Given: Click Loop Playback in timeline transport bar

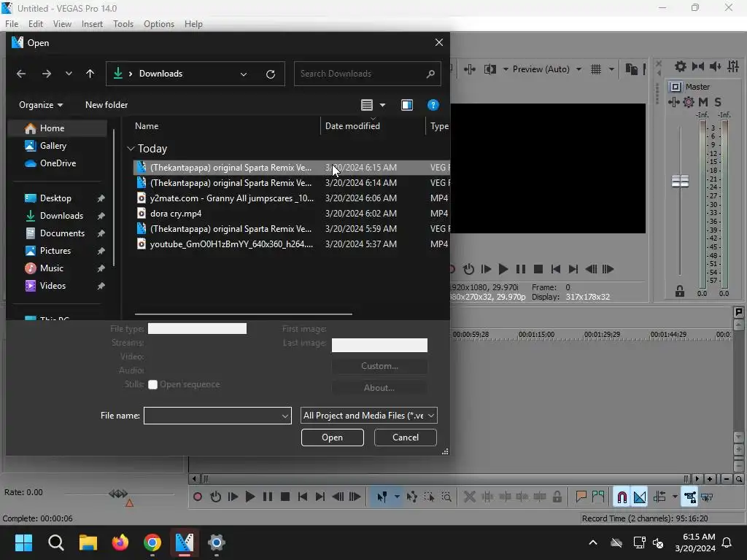Looking at the screenshot, I should pyautogui.click(x=215, y=497).
